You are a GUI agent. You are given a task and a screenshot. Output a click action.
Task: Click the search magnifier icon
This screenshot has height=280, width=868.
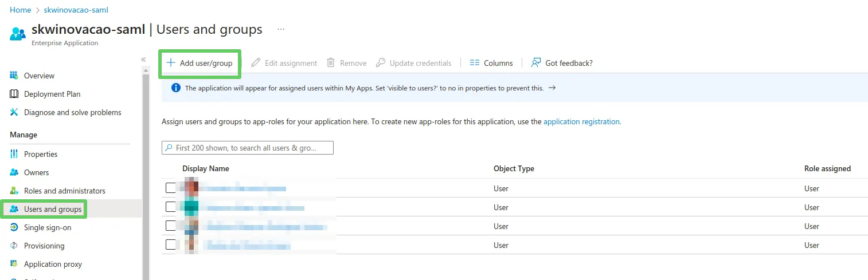pyautogui.click(x=169, y=148)
